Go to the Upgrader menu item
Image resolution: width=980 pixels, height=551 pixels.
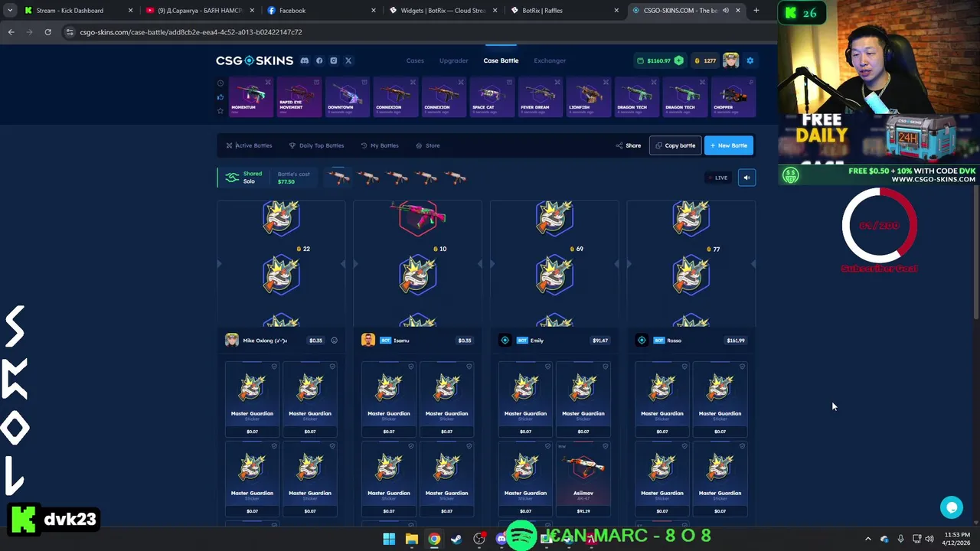(x=453, y=60)
